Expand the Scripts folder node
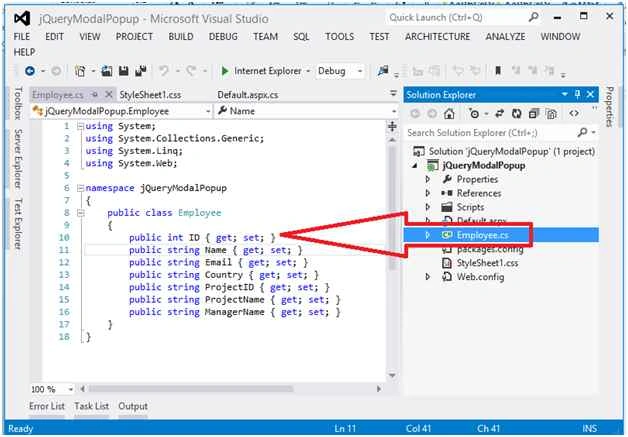The width and height of the screenshot is (628, 437). click(x=427, y=207)
